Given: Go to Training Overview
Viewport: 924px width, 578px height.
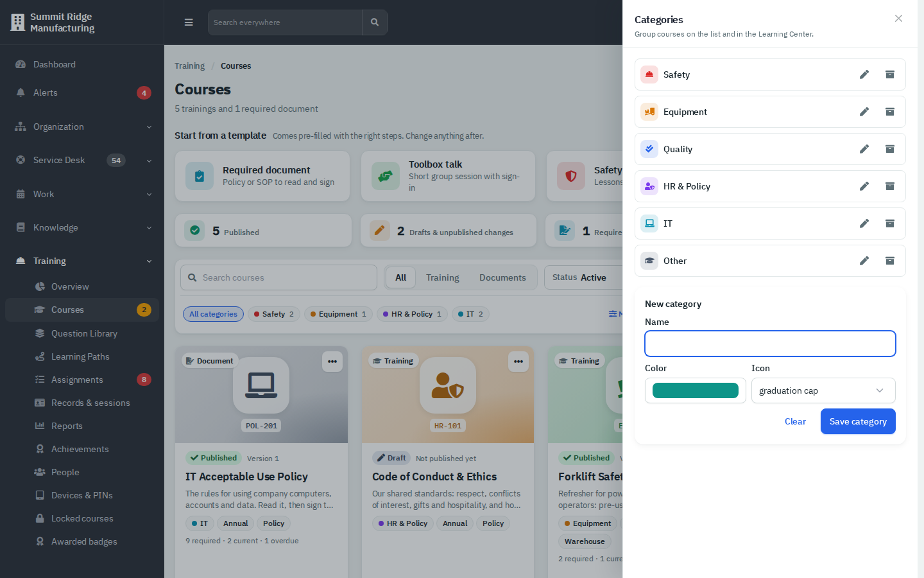Looking at the screenshot, I should tap(82, 286).
